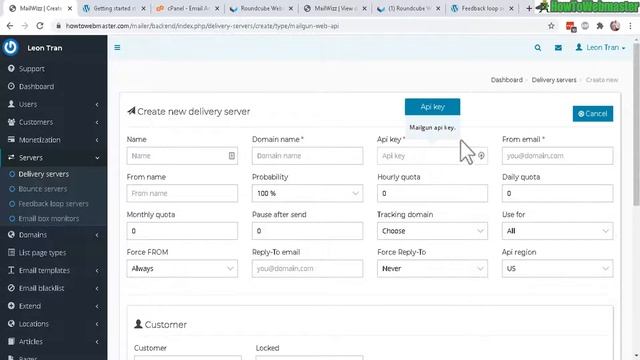Bookmark page with the star icon
This screenshot has height=360, width=640.
[551, 26]
